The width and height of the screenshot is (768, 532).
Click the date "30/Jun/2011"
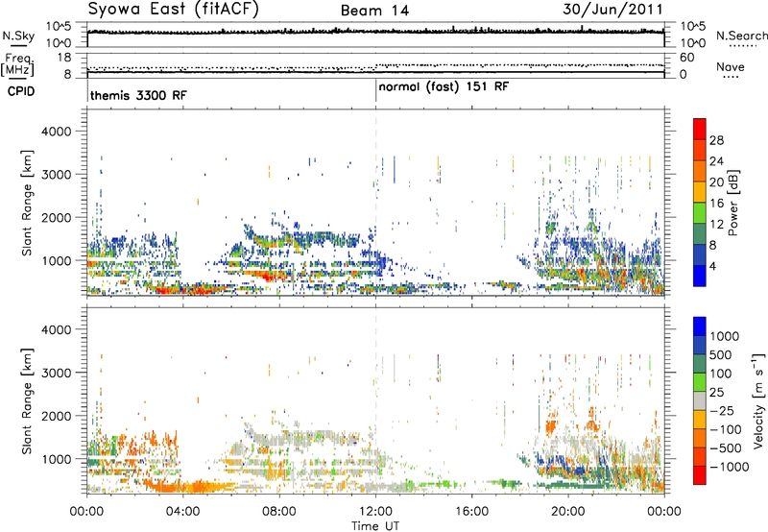pyautogui.click(x=612, y=10)
